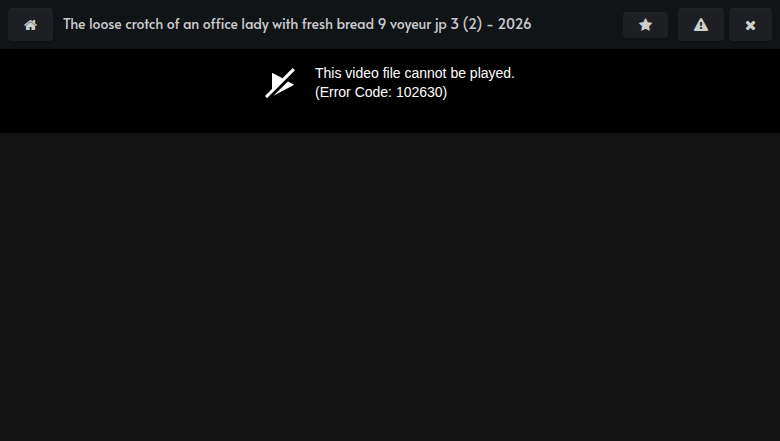This screenshot has height=441, width=780.
Task: Click the black player area right of error message
Action: [x=647, y=90]
